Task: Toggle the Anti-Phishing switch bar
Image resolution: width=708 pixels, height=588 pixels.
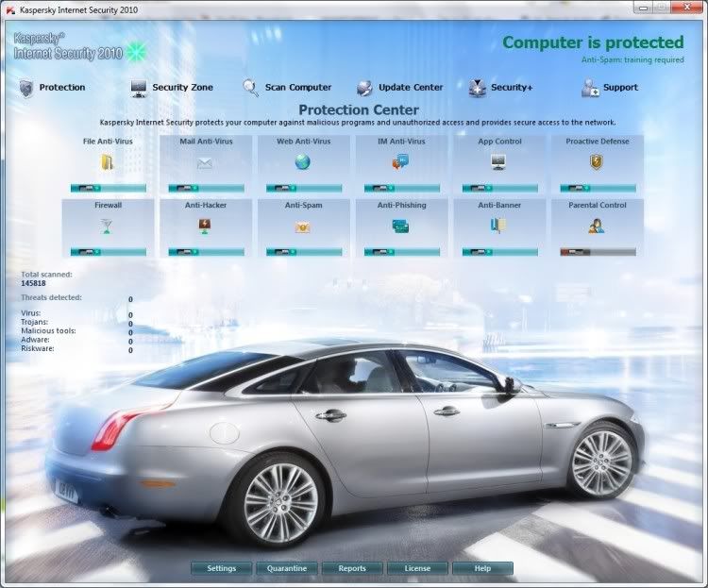Action: (x=402, y=252)
